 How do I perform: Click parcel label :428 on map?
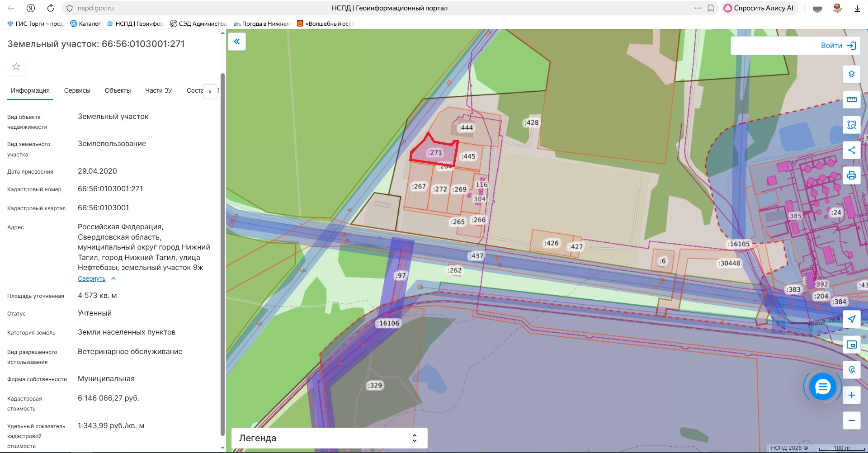pyautogui.click(x=532, y=123)
